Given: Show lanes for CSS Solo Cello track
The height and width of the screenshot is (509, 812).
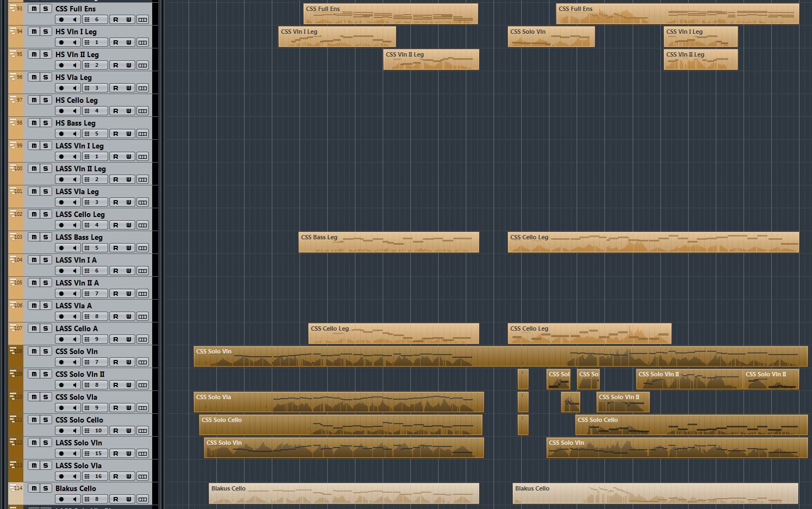Looking at the screenshot, I should pos(142,431).
